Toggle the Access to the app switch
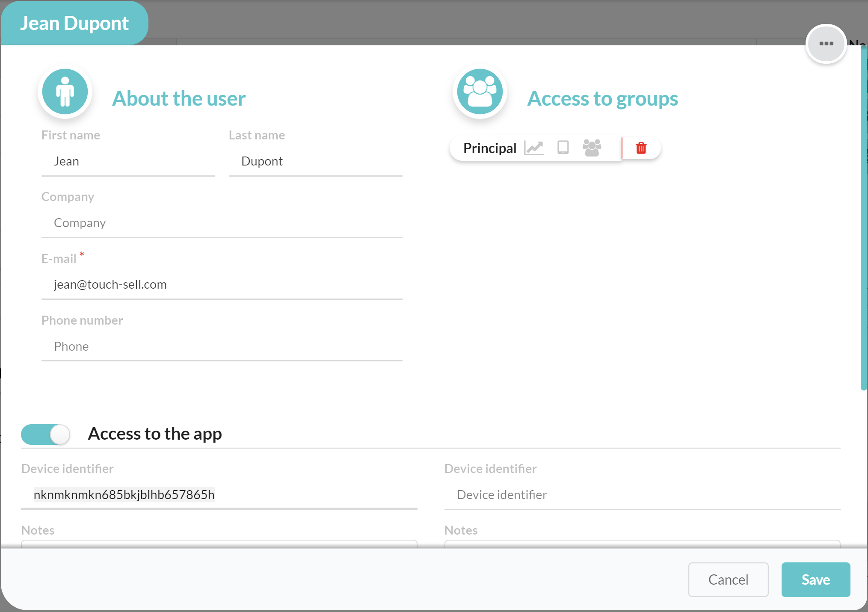This screenshot has width=868, height=612. pyautogui.click(x=45, y=435)
